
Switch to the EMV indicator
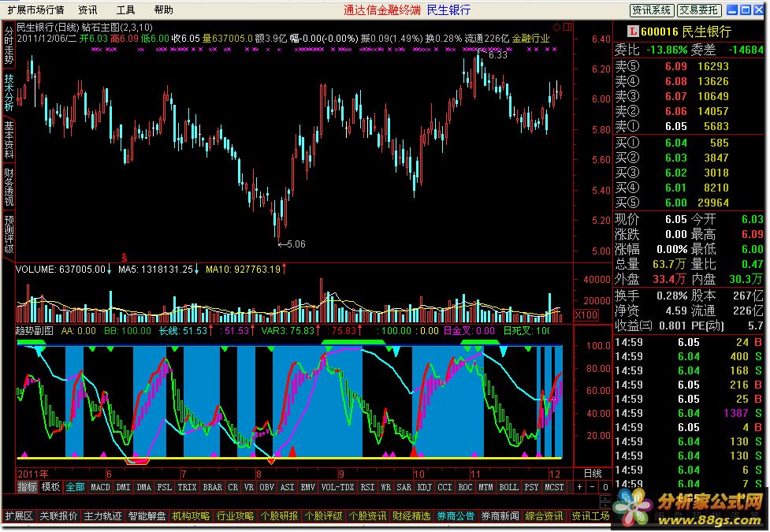(308, 487)
